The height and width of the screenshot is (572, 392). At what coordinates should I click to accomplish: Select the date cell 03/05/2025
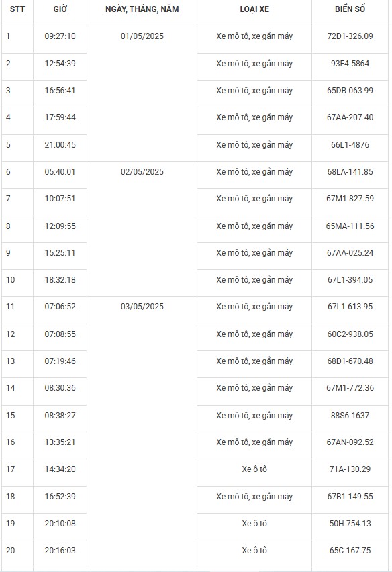coord(142,307)
